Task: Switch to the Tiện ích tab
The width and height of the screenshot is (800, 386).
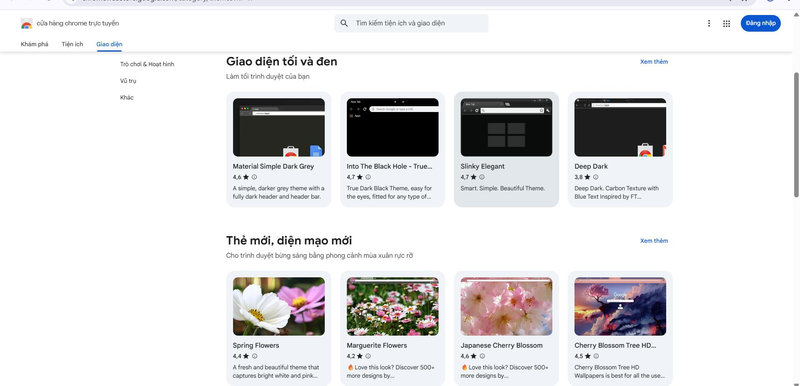Action: [x=72, y=44]
